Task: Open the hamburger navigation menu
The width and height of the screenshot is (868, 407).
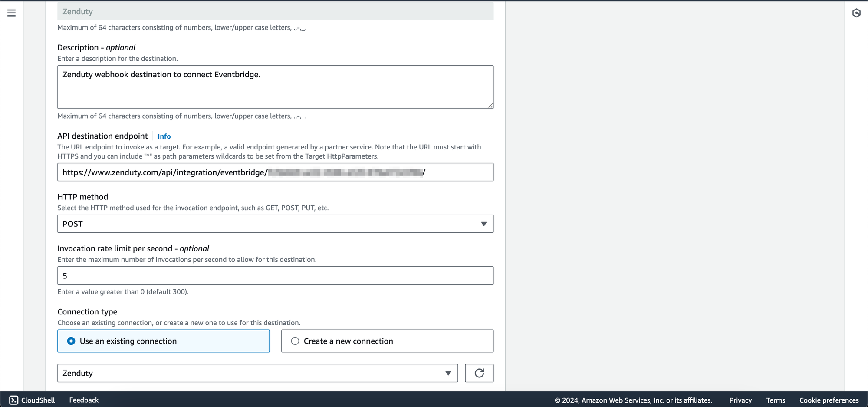Action: point(12,13)
